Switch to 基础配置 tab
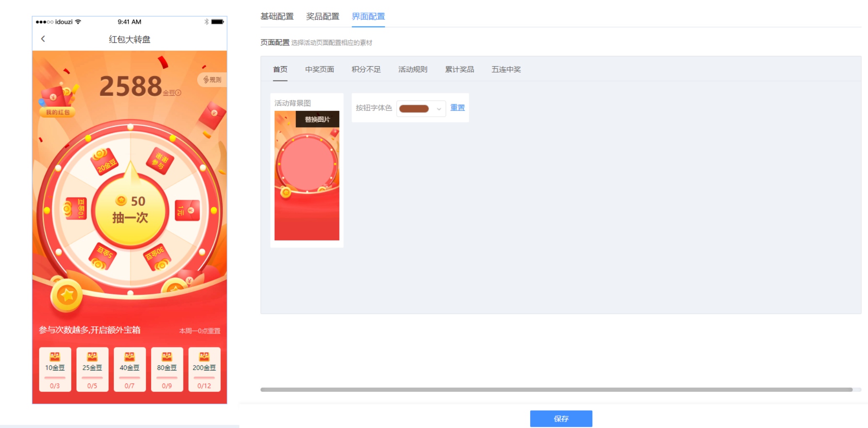 click(x=277, y=16)
